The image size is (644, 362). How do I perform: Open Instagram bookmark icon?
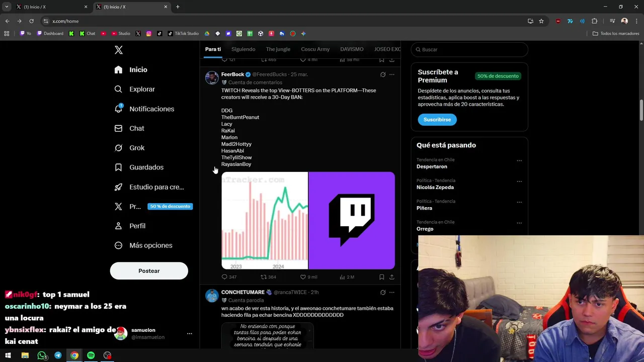click(x=149, y=34)
